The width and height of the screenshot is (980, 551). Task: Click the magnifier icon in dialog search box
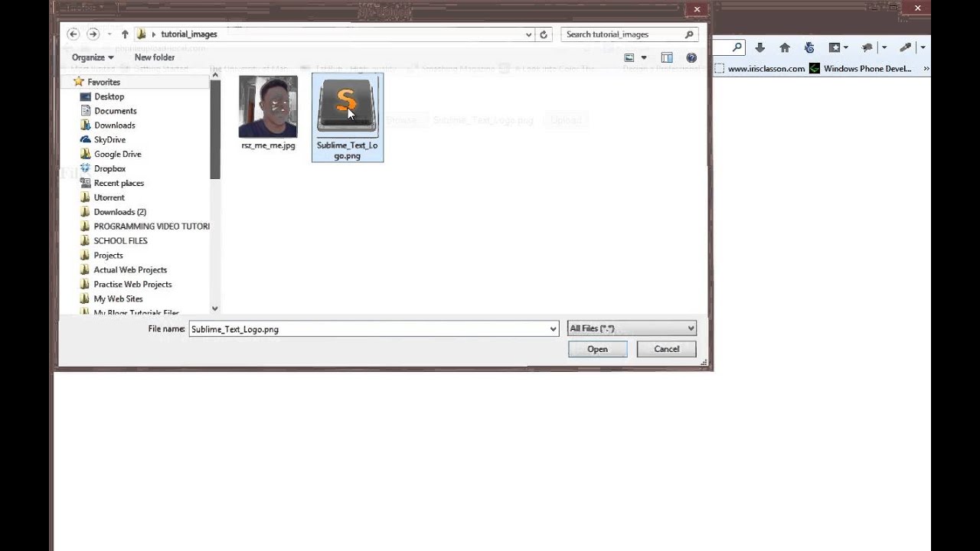click(689, 34)
